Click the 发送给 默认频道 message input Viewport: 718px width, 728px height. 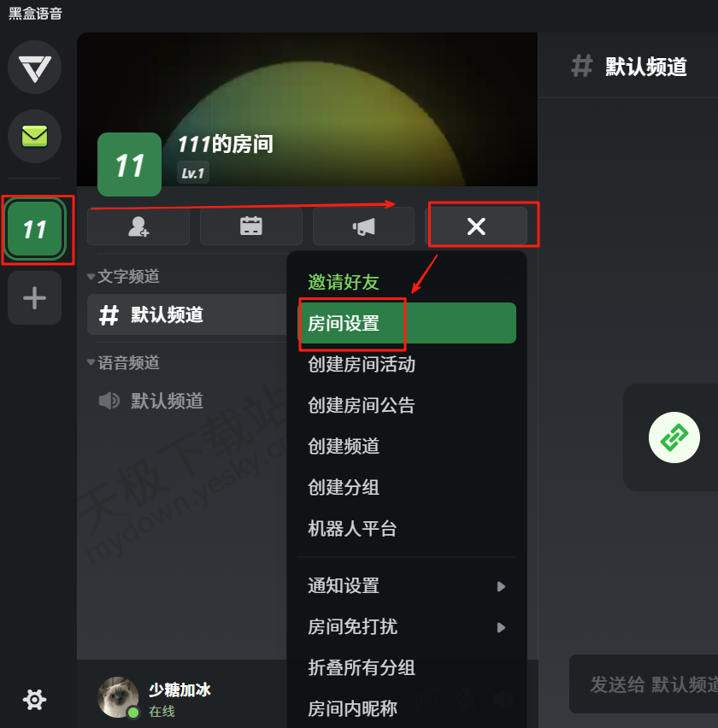coord(644,684)
